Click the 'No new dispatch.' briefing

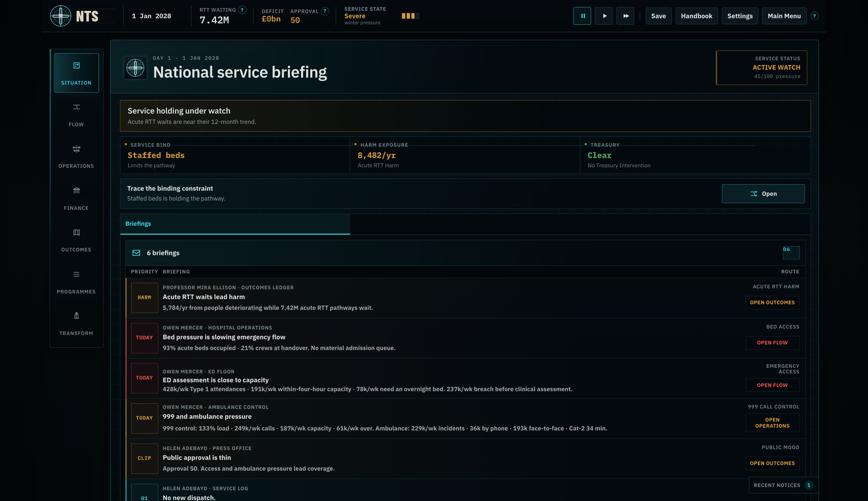[189, 498]
